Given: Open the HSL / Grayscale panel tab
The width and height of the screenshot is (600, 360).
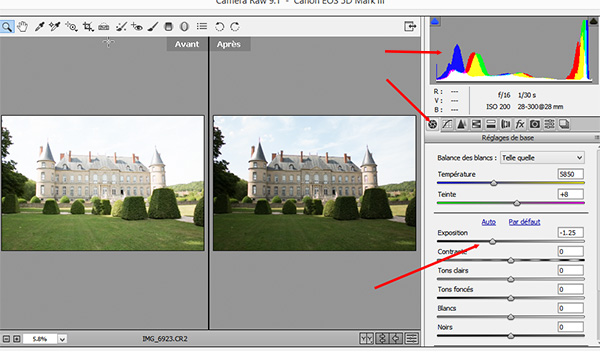Looking at the screenshot, I should [476, 124].
